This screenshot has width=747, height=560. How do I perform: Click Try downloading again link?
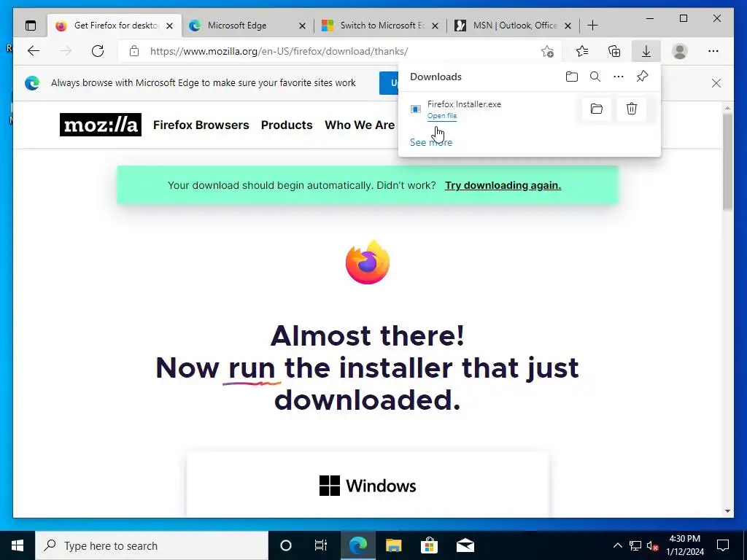503,185
